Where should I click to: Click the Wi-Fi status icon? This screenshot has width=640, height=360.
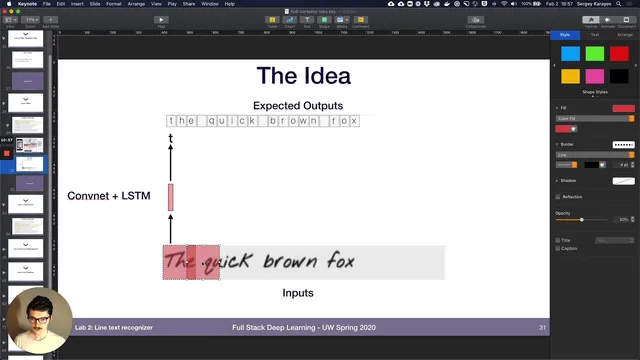504,4
